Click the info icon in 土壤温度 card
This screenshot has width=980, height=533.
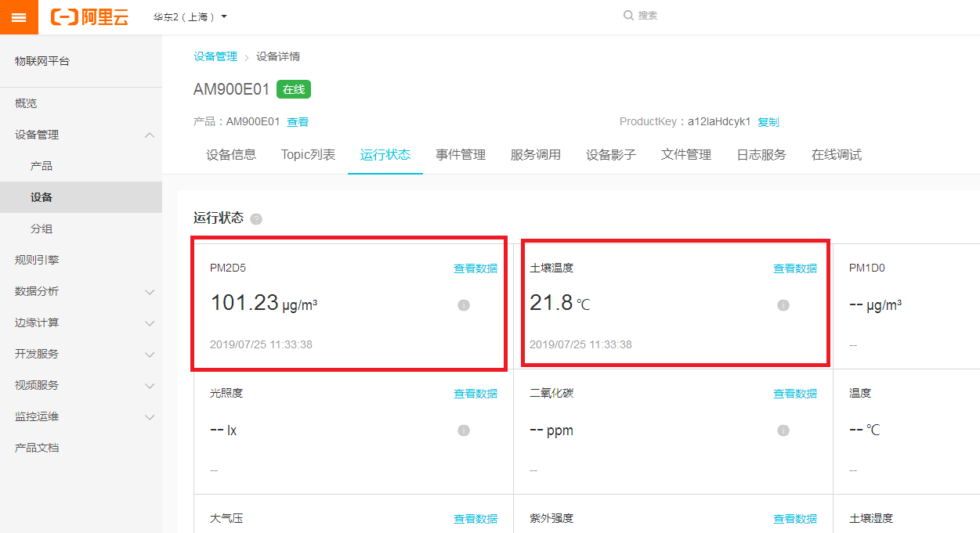(783, 305)
